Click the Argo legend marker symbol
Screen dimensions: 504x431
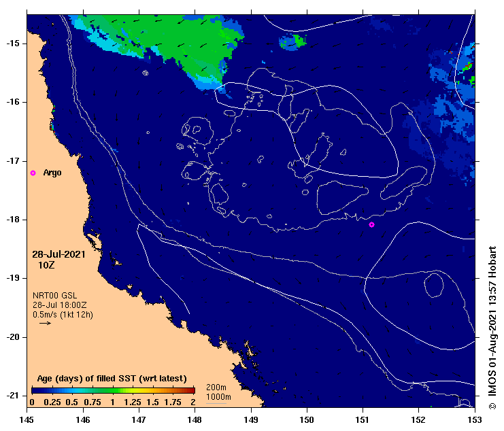pos(33,173)
